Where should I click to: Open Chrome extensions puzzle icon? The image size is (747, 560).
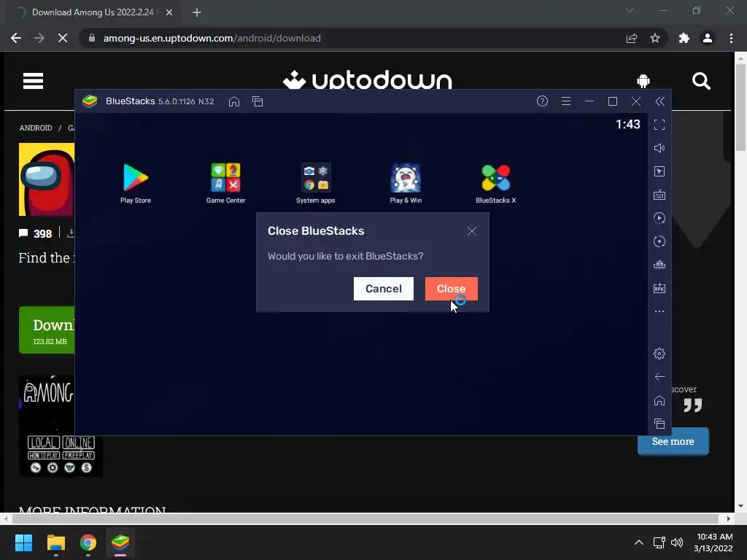[x=684, y=38]
